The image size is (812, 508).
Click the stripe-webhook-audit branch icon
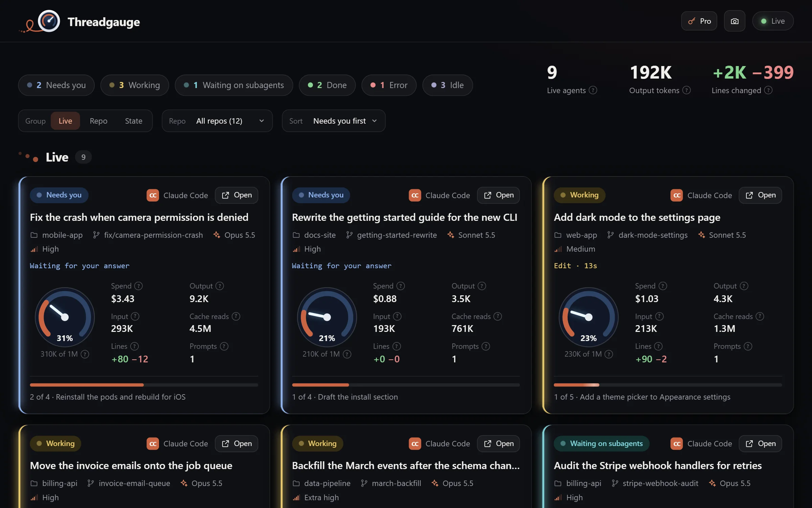pyautogui.click(x=615, y=483)
